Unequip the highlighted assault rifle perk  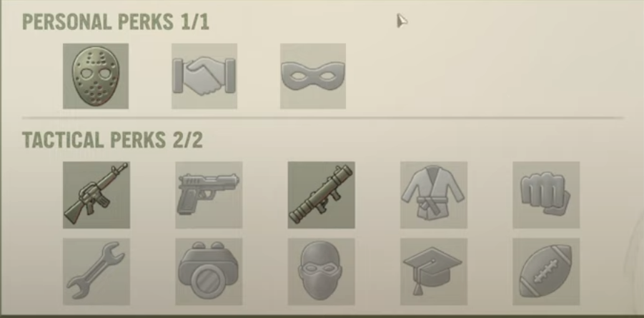[x=96, y=195]
